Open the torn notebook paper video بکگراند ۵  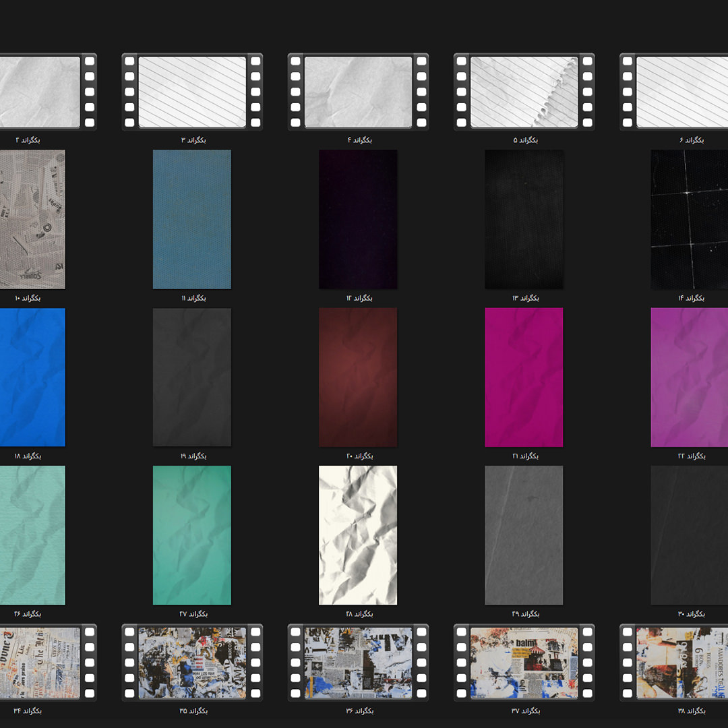click(x=524, y=92)
